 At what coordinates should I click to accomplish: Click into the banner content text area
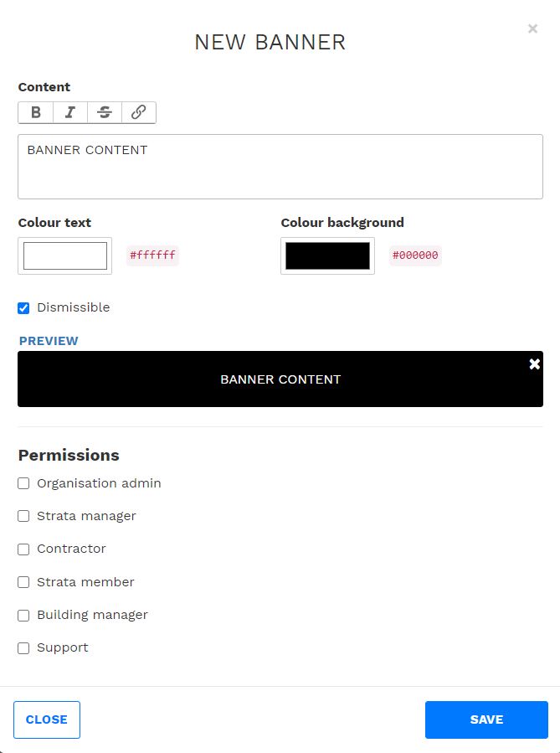click(280, 167)
